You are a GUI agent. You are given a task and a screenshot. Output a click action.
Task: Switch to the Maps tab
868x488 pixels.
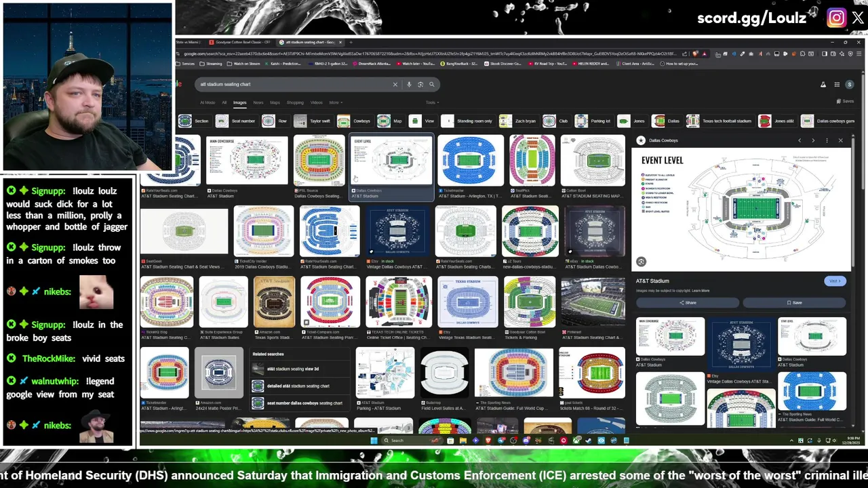(275, 102)
